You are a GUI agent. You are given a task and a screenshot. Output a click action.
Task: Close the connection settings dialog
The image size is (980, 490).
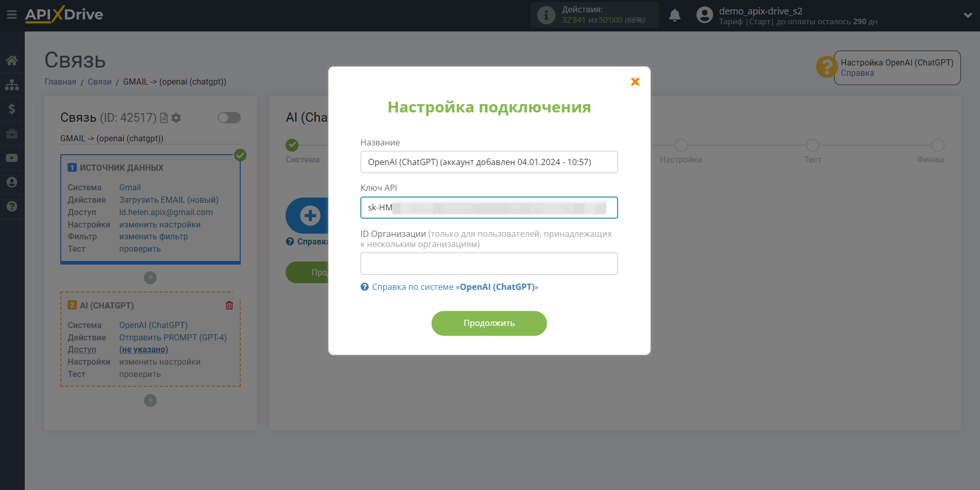(635, 81)
